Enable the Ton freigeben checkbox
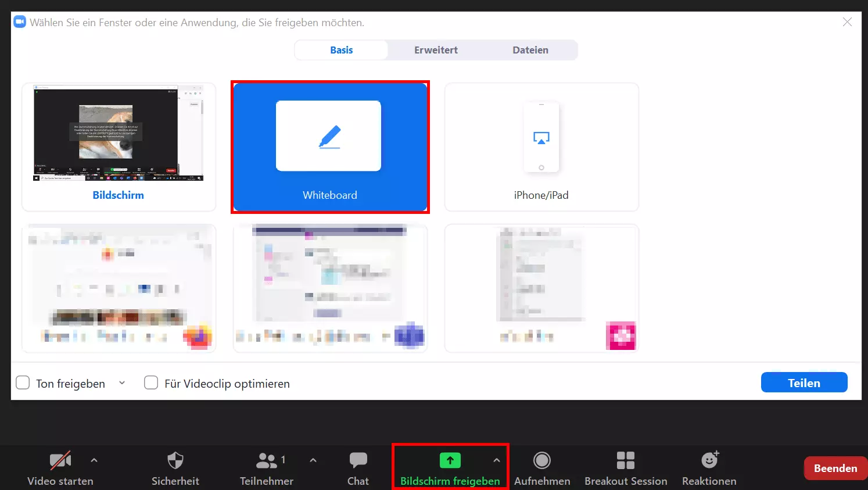This screenshot has height=490, width=868. coord(23,382)
